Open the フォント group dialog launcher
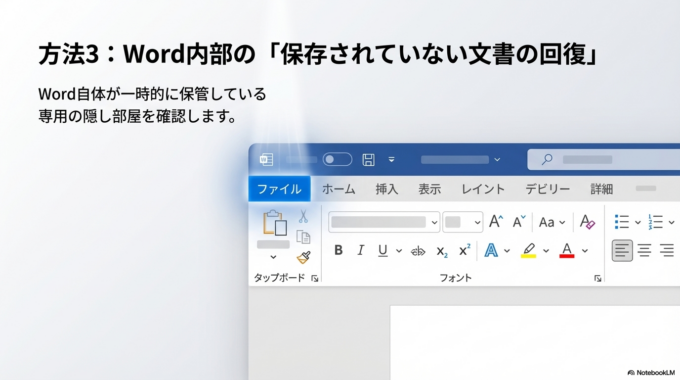Image resolution: width=680 pixels, height=380 pixels. tap(598, 278)
